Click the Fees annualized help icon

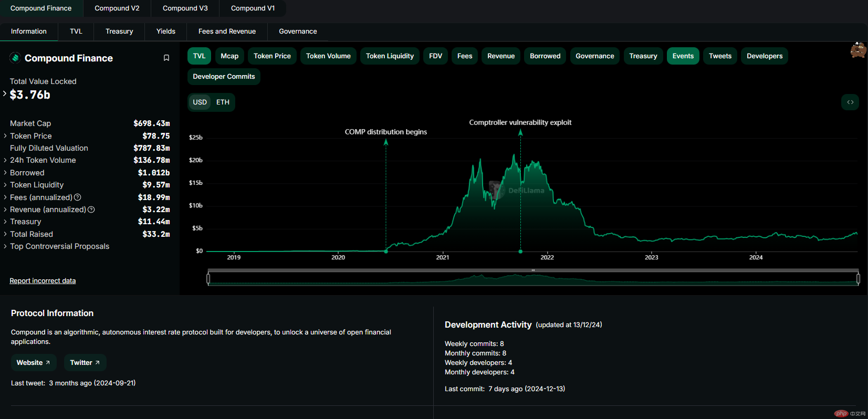(x=78, y=197)
